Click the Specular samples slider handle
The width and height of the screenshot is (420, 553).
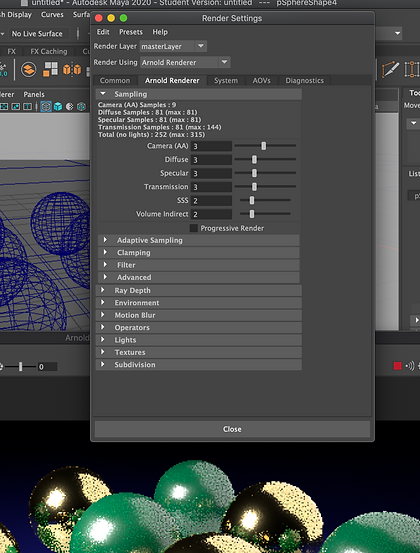pos(254,173)
